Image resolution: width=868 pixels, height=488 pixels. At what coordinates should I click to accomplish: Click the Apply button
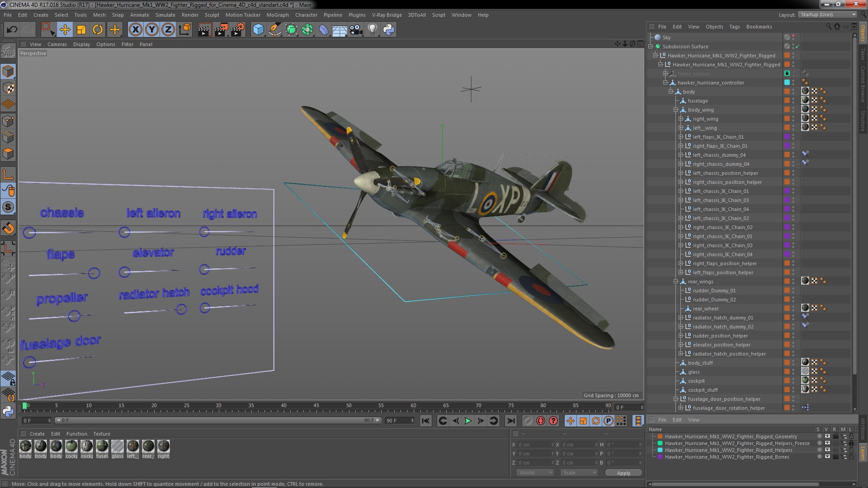(623, 473)
